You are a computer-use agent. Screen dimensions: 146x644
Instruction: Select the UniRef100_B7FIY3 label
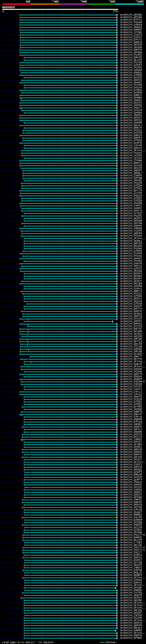(x=131, y=40)
